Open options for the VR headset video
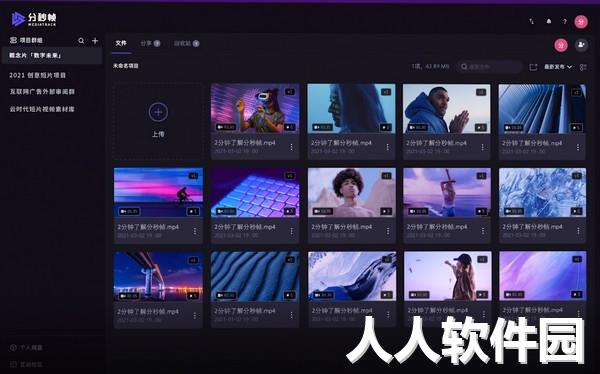 point(292,147)
